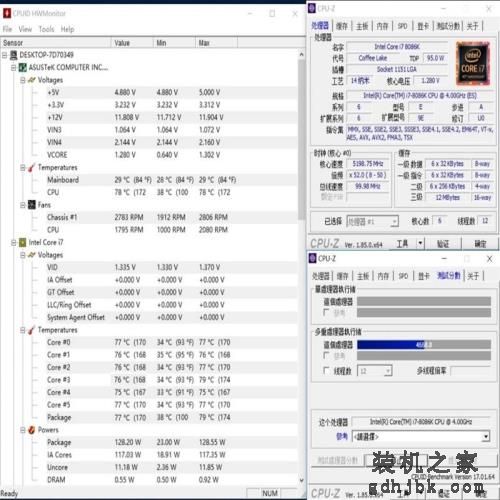
Task: Switch to the 主板 tab in upper CPU-Z
Action: (362, 26)
